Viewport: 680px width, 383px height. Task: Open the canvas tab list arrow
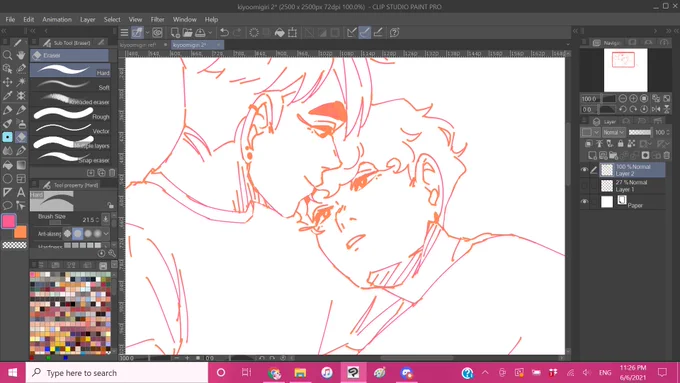pos(568,44)
